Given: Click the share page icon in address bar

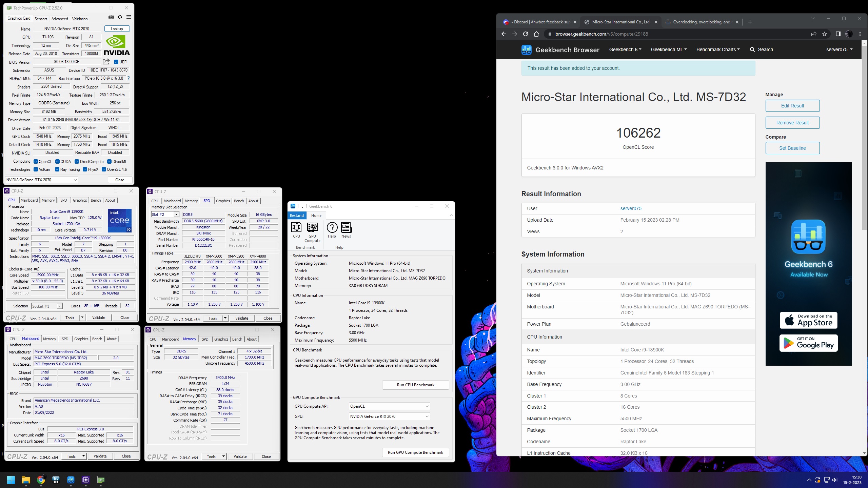Looking at the screenshot, I should (814, 34).
